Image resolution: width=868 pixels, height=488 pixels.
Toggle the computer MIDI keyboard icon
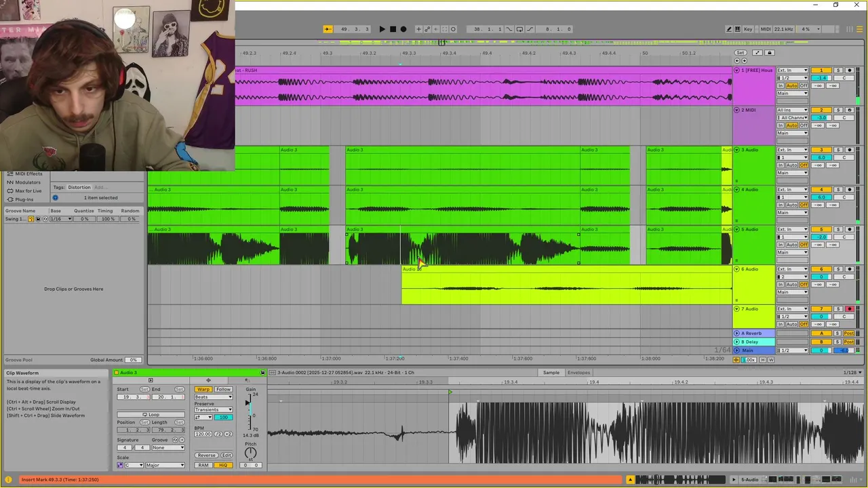pyautogui.click(x=738, y=29)
